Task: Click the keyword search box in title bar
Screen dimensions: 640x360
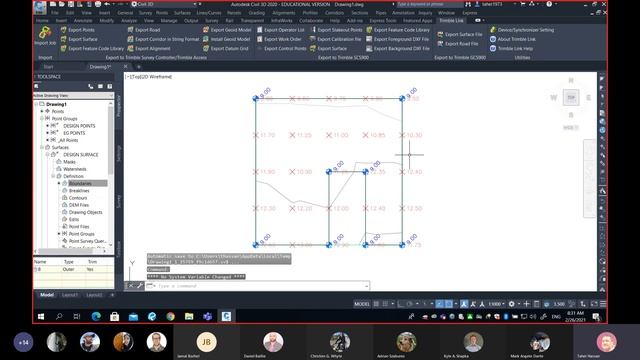Action: click(429, 4)
